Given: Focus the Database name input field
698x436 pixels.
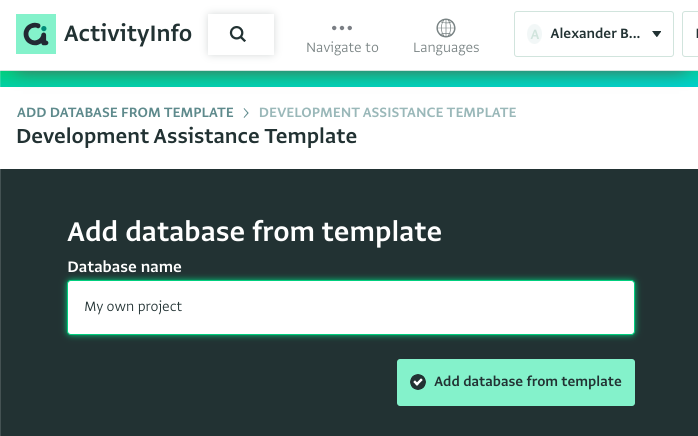Looking at the screenshot, I should pyautogui.click(x=351, y=307).
